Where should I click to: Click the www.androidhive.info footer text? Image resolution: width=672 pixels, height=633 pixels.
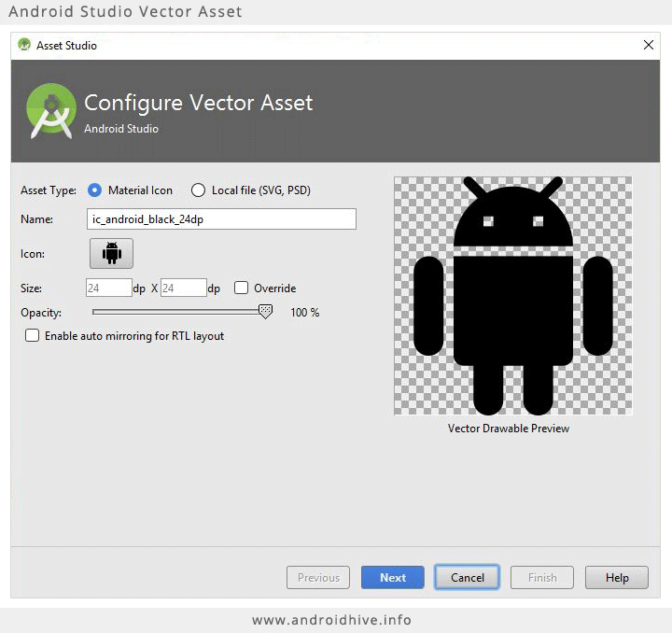click(331, 620)
